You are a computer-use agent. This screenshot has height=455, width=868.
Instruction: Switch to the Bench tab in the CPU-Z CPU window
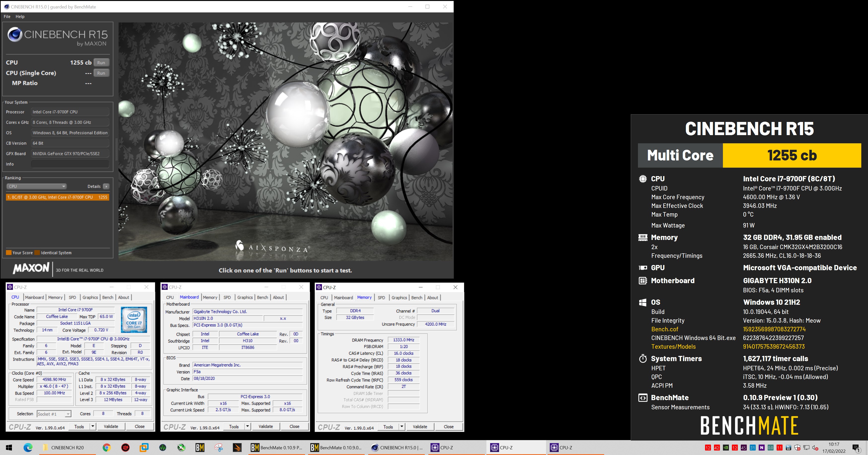(108, 297)
